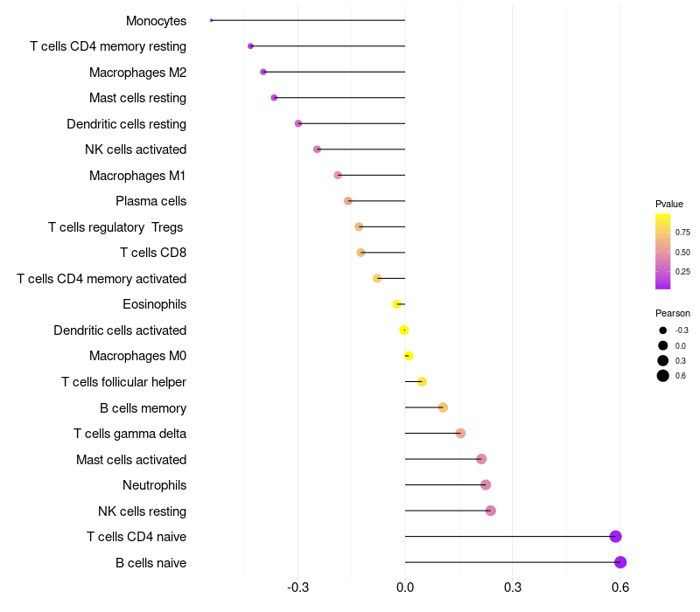Click the Plasma cells axis label
The width and height of the screenshot is (700, 612).
point(150,201)
